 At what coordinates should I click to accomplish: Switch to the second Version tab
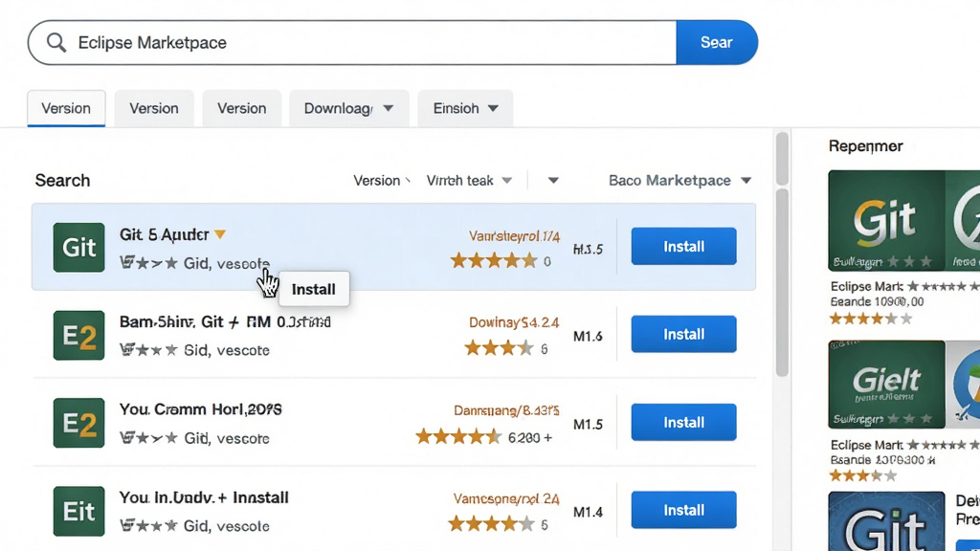click(x=154, y=108)
